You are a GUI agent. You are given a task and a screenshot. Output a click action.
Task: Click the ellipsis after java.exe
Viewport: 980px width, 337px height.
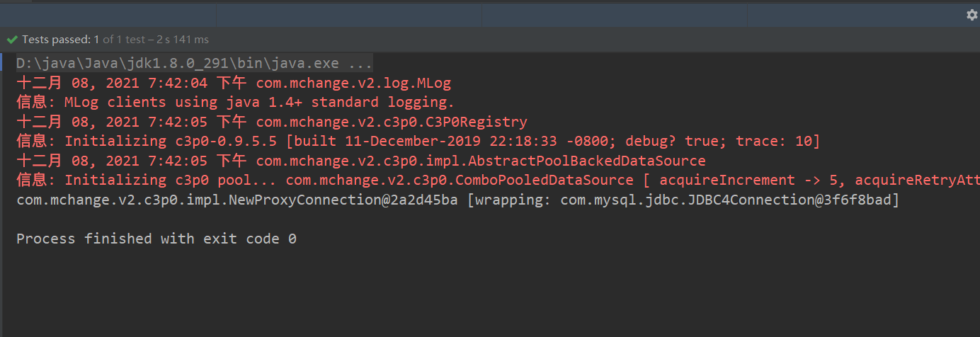pos(361,63)
